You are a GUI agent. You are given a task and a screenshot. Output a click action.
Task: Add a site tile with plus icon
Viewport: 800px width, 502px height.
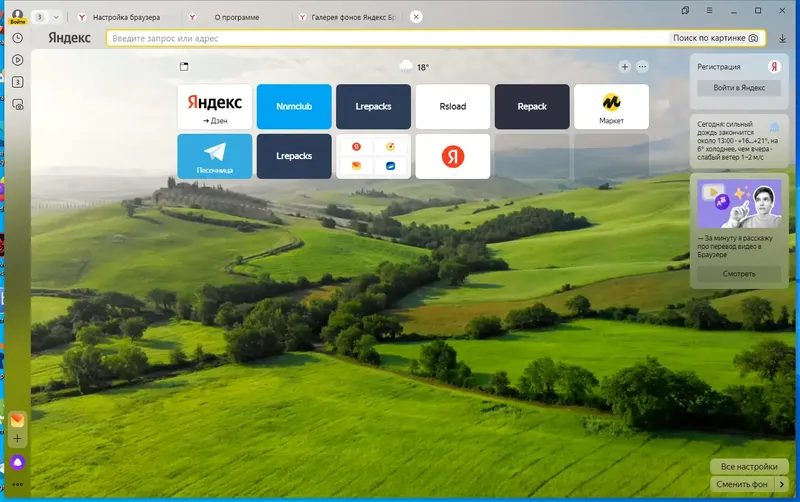click(x=624, y=67)
